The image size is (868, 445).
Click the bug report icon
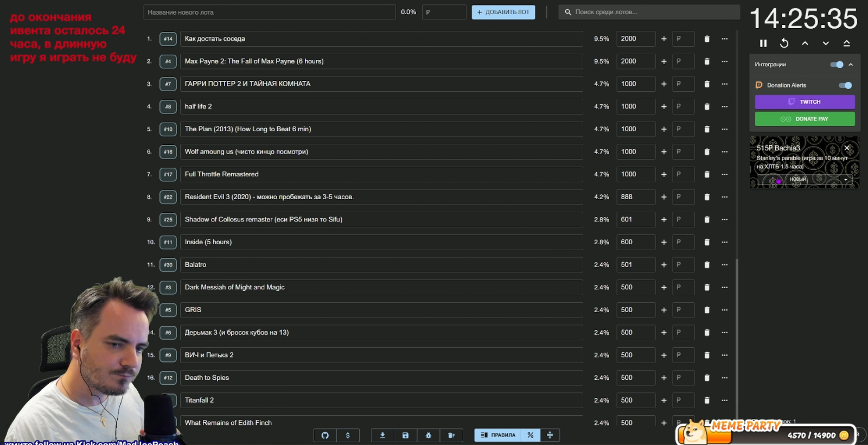429,435
